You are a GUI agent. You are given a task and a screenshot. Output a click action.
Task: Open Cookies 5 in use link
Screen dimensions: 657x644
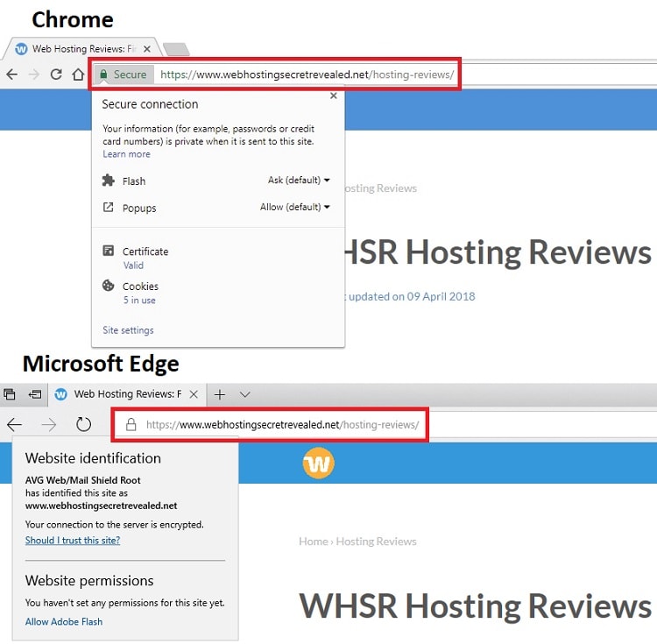pos(139,300)
